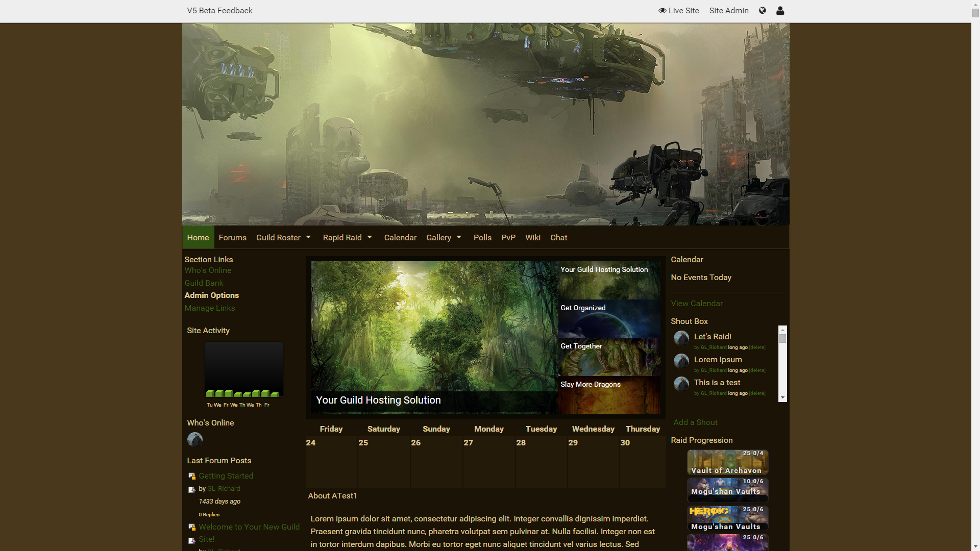Image resolution: width=980 pixels, height=551 pixels.
Task: Select Friday 24 on the week calendar
Action: click(331, 462)
